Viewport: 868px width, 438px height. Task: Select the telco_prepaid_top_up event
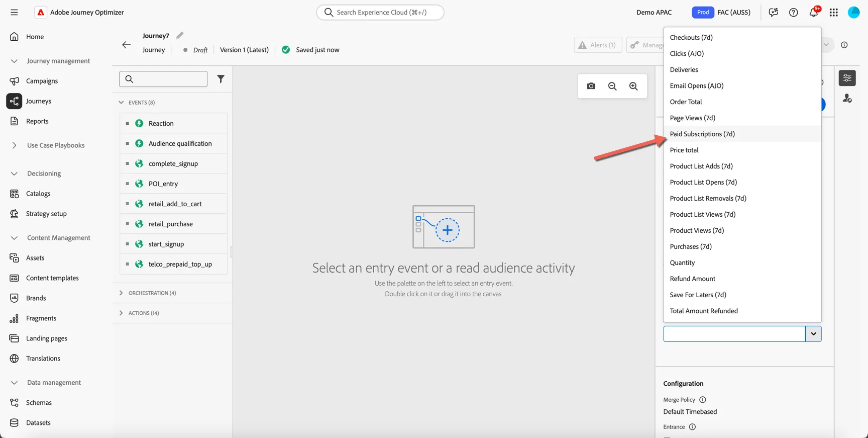pos(174,264)
